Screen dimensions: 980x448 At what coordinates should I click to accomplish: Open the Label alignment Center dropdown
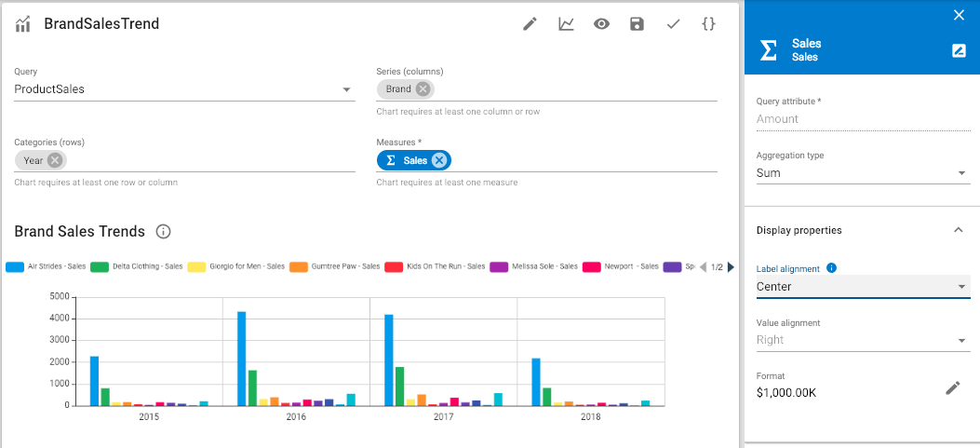(961, 287)
